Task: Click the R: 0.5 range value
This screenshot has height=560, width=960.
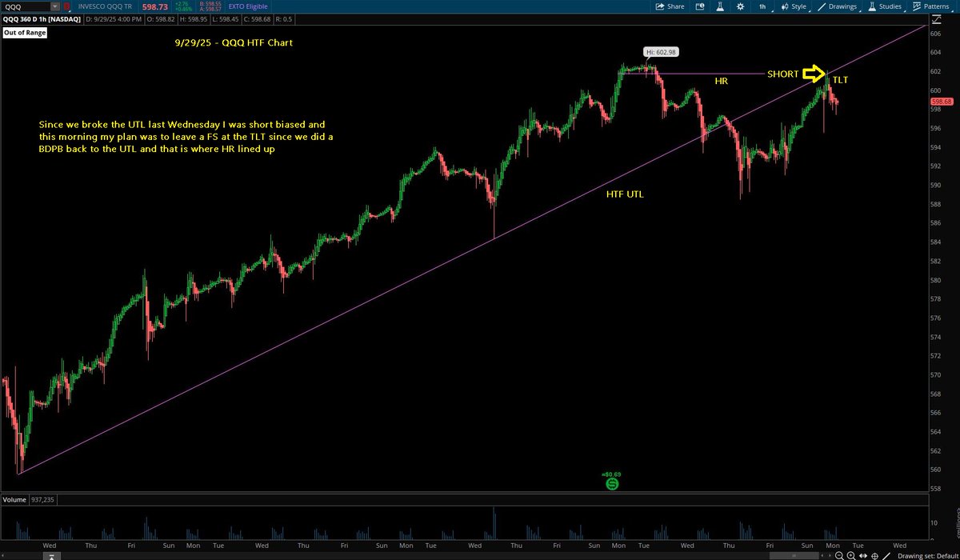Action: 283,19
